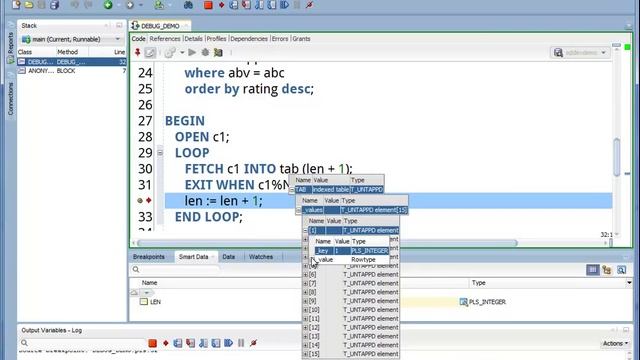
Task: Click Step Into icon in Log panel toolbar
Action: click(190, 343)
